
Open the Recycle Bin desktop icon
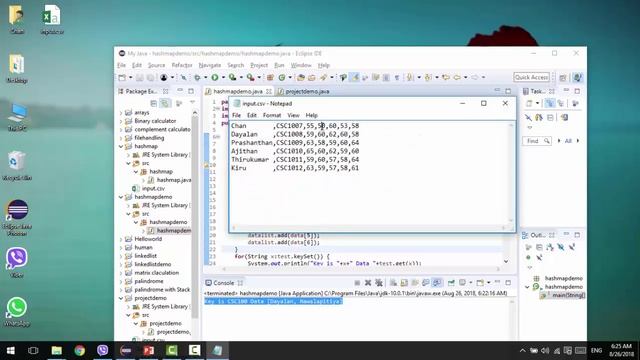(x=16, y=166)
